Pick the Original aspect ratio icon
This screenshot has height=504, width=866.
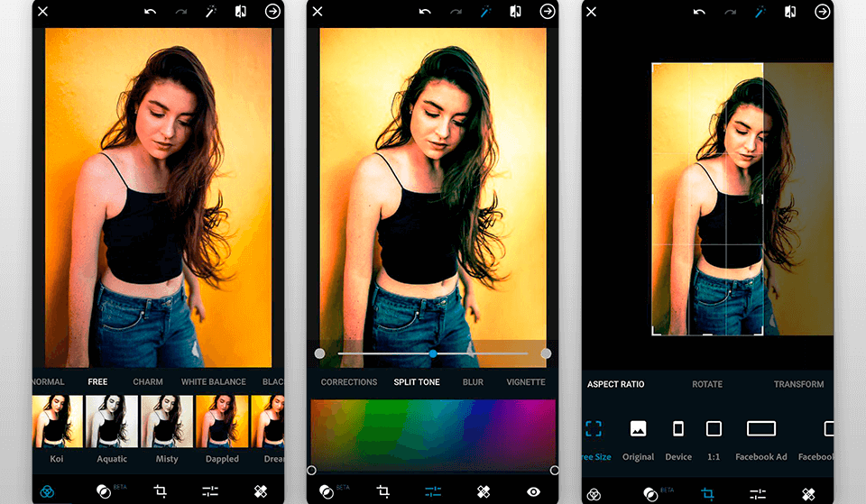click(x=638, y=429)
